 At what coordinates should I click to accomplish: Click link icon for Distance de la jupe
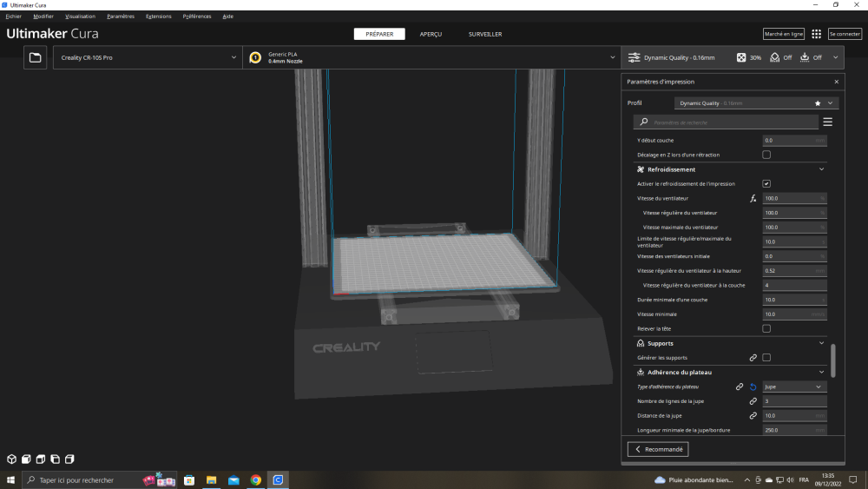pos(753,416)
